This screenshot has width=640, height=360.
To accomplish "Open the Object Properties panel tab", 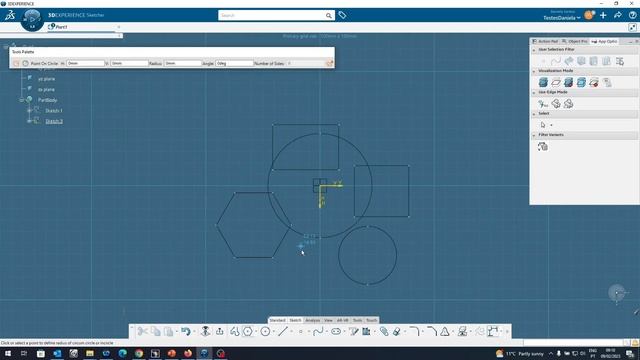I will pyautogui.click(x=575, y=41).
